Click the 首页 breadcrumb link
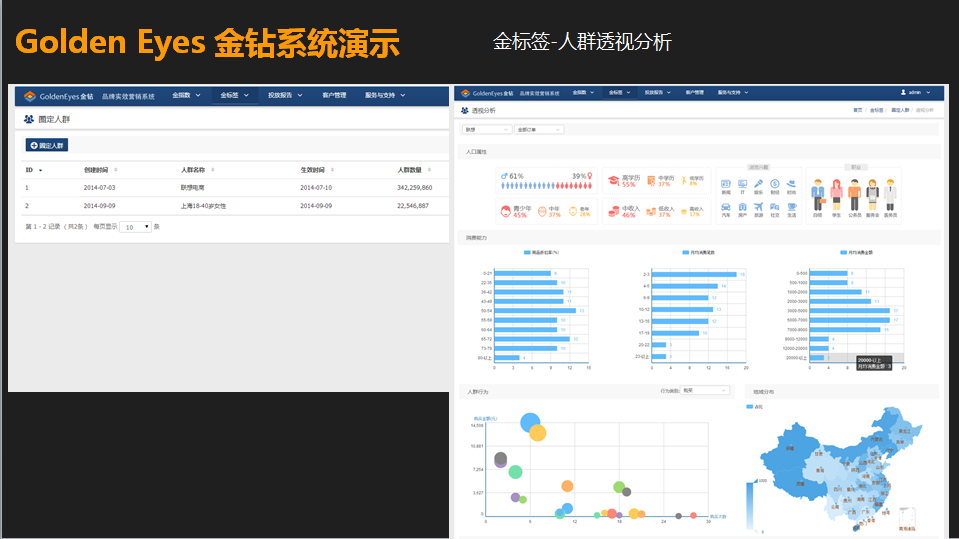This screenshot has width=959, height=539. point(857,110)
